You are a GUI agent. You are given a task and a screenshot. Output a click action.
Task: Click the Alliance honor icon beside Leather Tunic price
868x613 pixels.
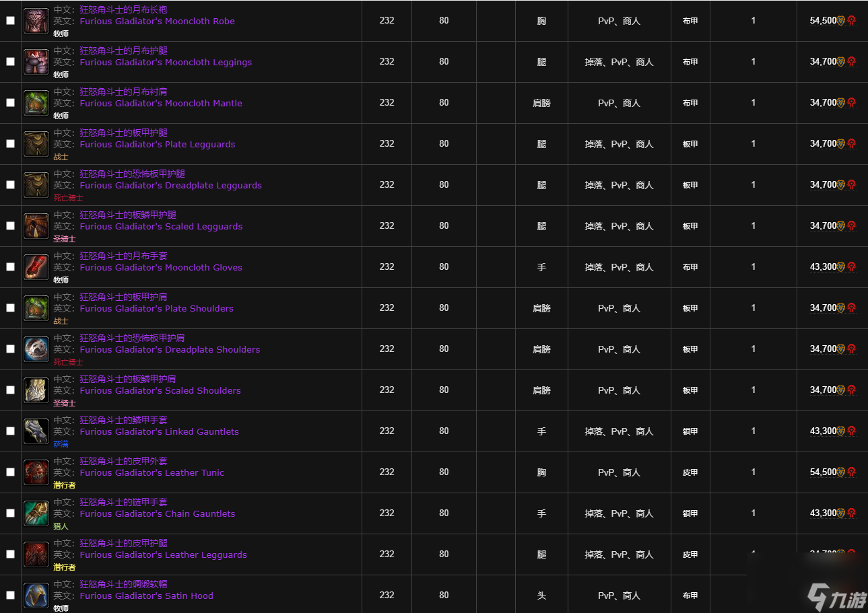point(841,472)
